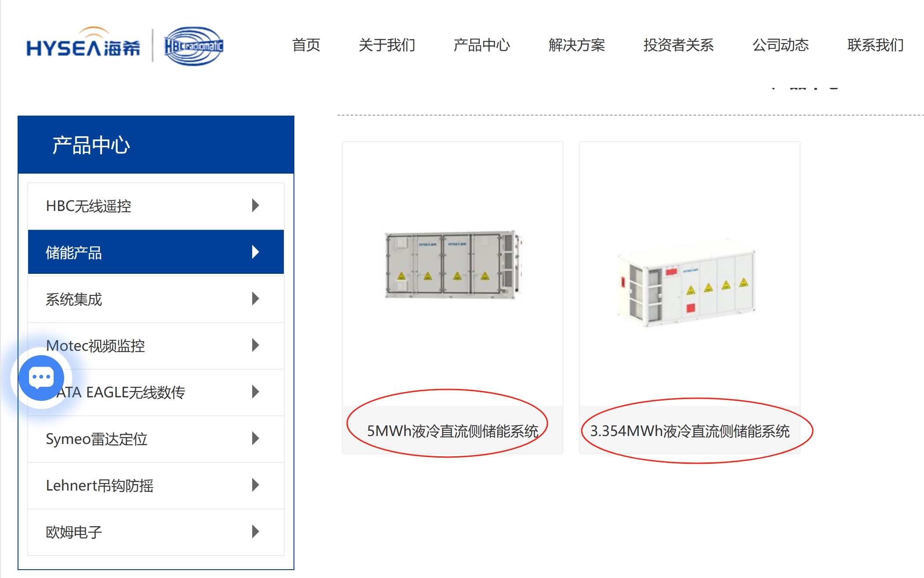The image size is (924, 578).
Task: Click the 5MWh storage container thumbnail
Action: (x=453, y=265)
